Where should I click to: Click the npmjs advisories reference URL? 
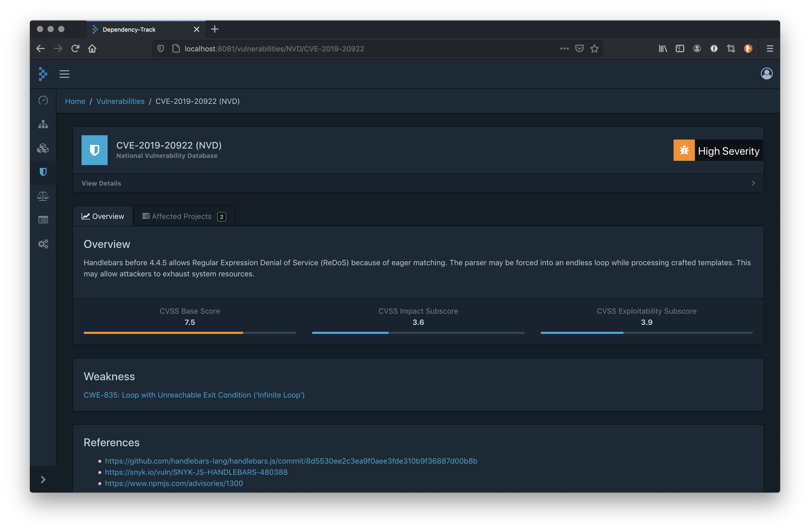coord(174,483)
